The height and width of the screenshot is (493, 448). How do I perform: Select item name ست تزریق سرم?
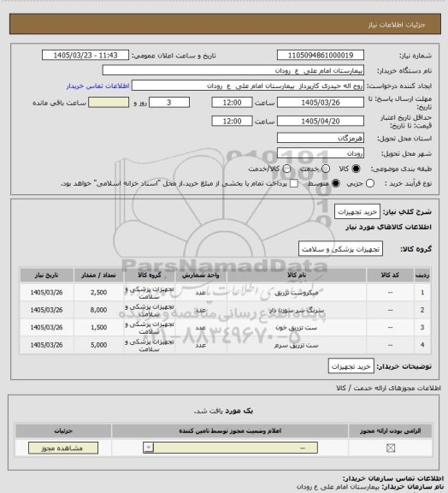tap(297, 345)
